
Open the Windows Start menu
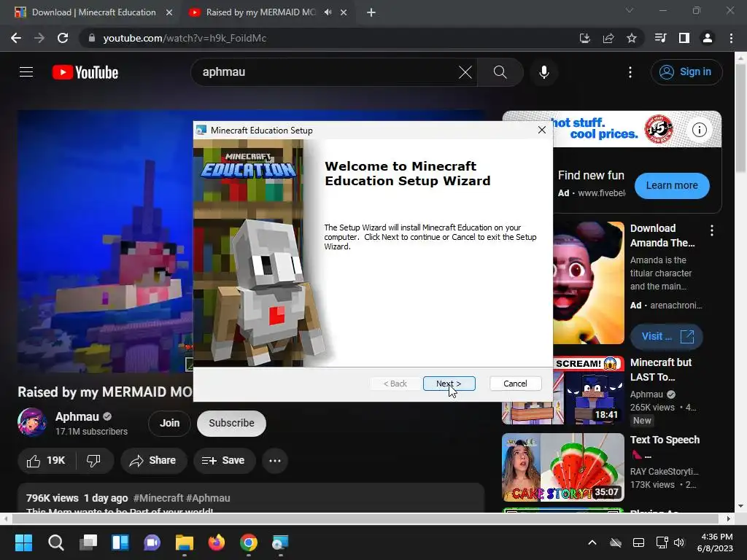pyautogui.click(x=23, y=542)
